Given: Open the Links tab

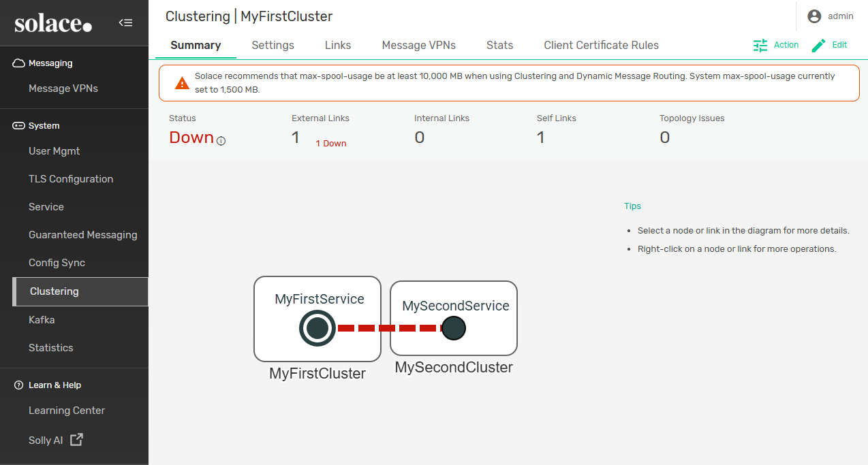Looking at the screenshot, I should (x=338, y=45).
